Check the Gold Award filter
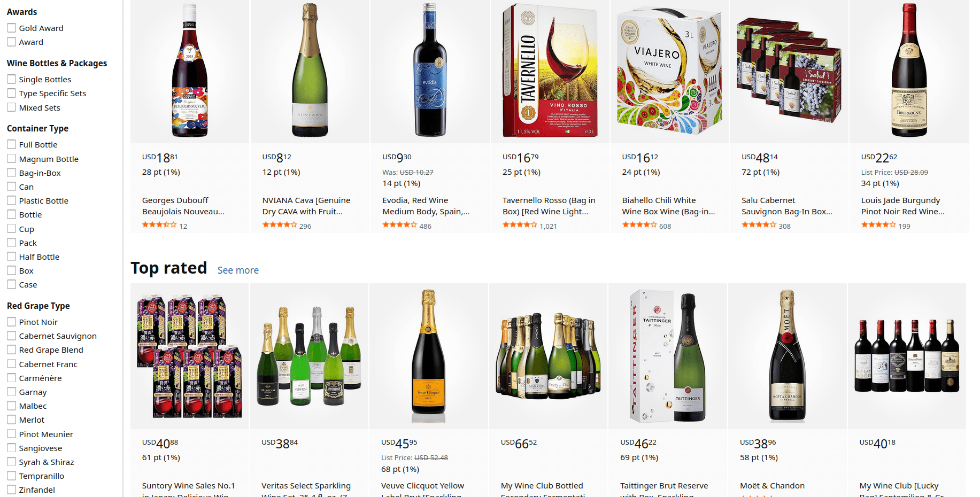980x497 pixels. pos(11,28)
